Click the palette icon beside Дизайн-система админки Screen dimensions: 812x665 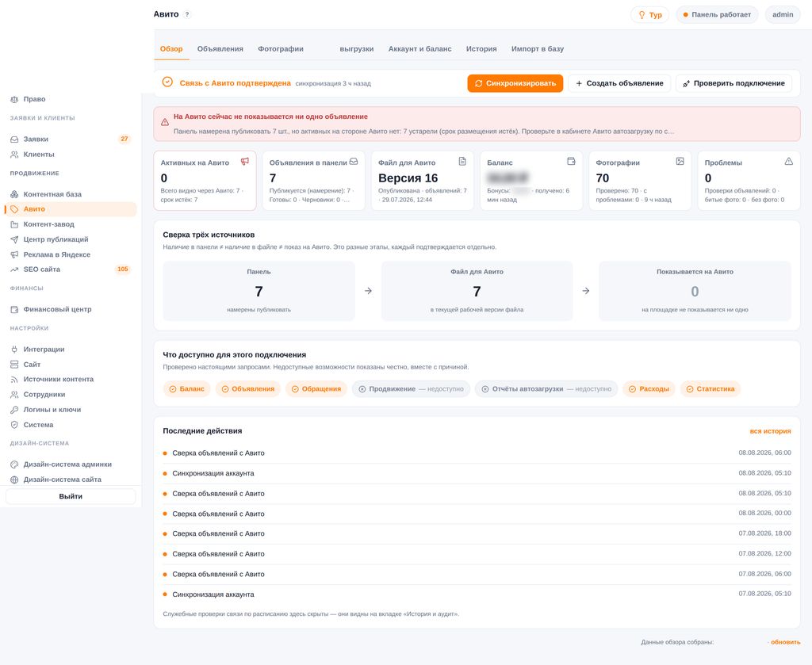[x=14, y=464]
